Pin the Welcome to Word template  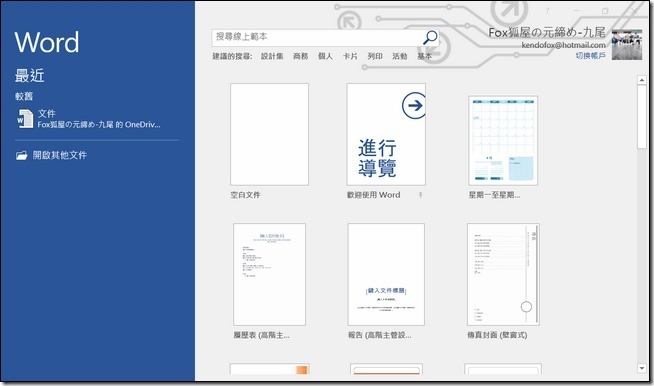[x=420, y=195]
